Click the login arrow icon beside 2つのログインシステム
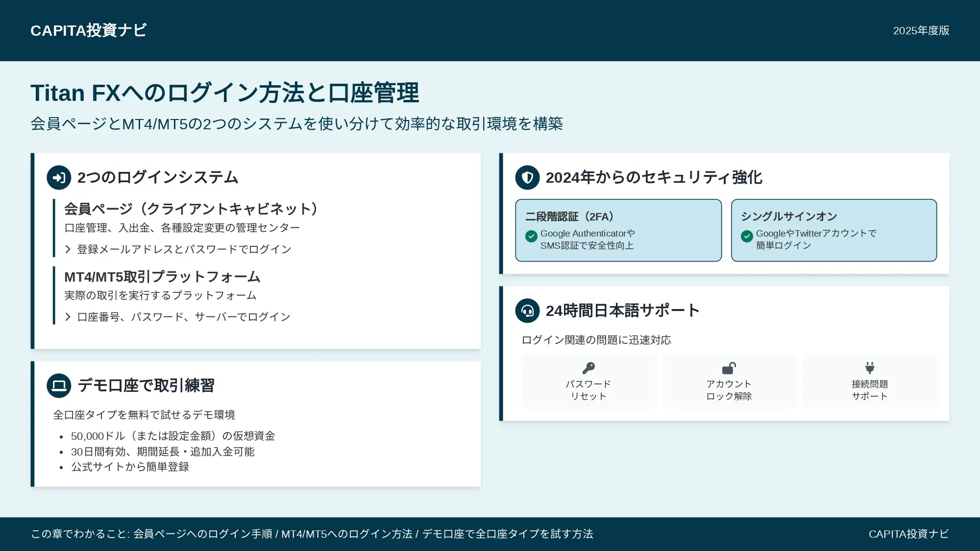Screen dimensions: 980x551 pyautogui.click(x=59, y=178)
